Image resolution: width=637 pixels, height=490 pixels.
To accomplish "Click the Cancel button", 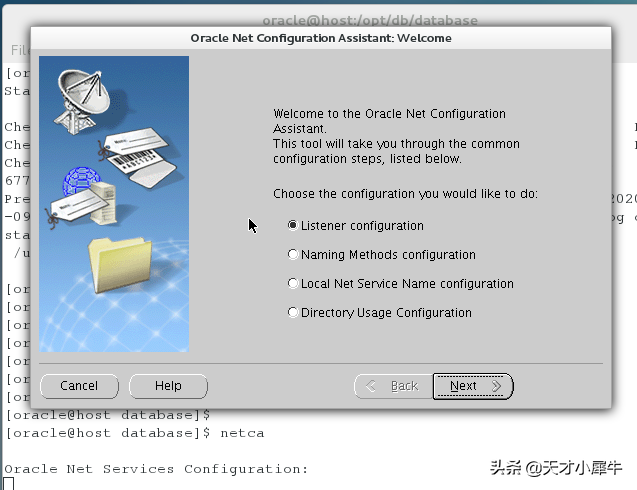I will (x=79, y=386).
